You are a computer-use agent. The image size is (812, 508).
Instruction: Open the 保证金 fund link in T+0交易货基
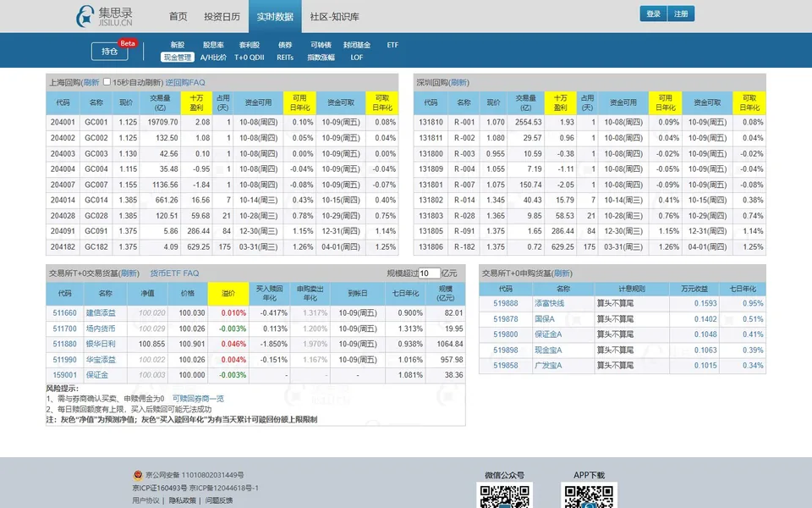point(97,375)
